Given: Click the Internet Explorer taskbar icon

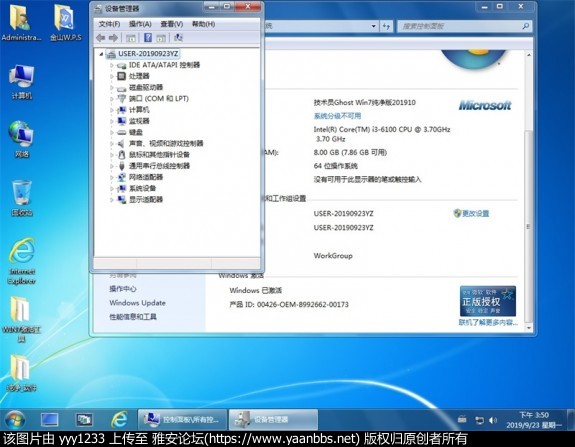Looking at the screenshot, I should [x=119, y=419].
